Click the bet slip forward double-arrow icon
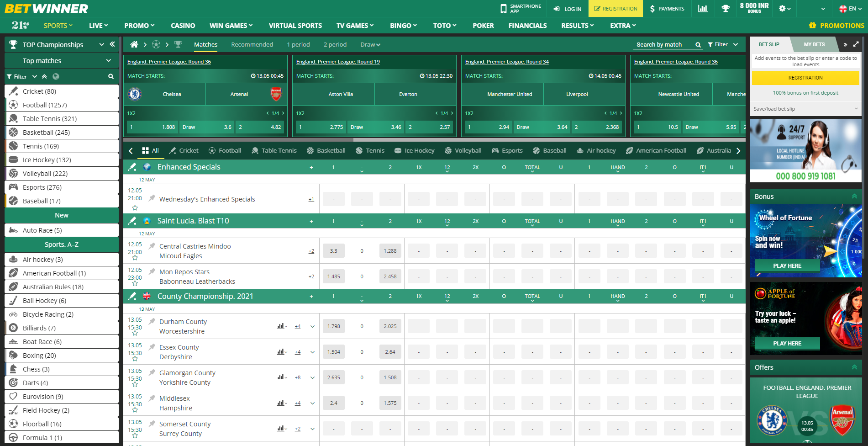 click(845, 44)
